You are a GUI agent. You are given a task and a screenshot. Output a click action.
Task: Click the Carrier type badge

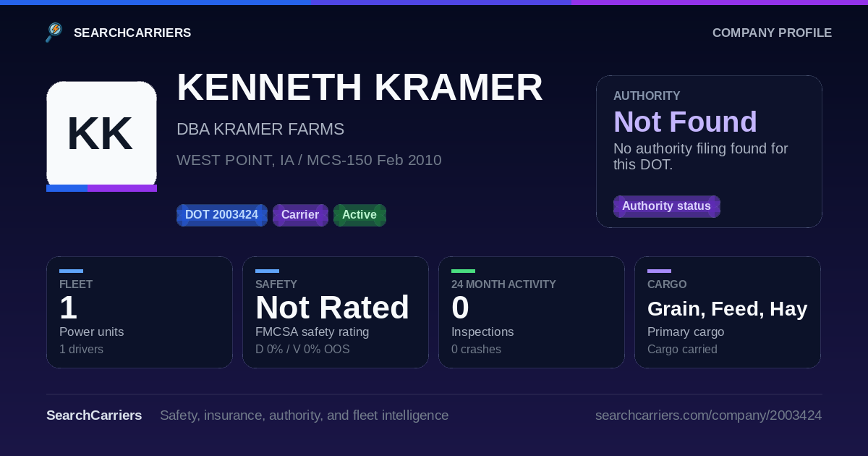(x=300, y=215)
